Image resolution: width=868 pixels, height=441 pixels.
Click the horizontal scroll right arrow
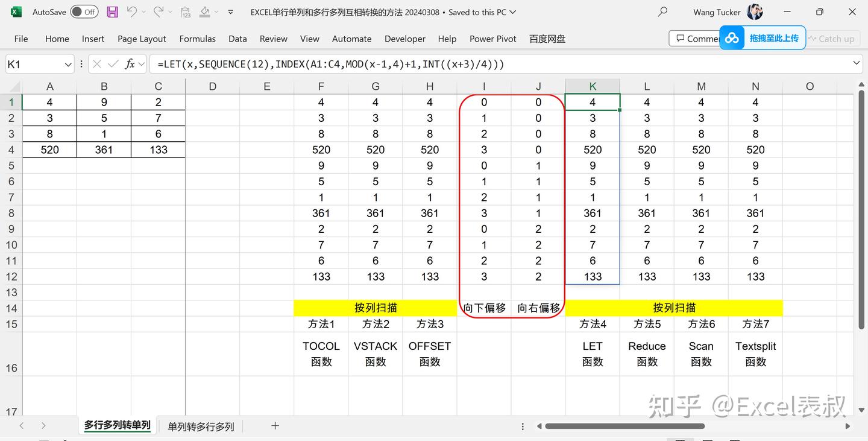click(x=848, y=426)
